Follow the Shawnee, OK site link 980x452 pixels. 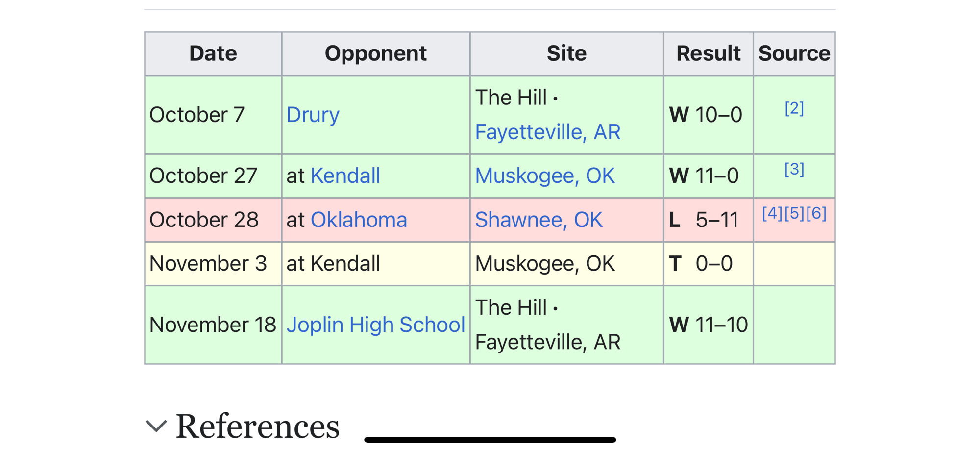pyautogui.click(x=539, y=220)
